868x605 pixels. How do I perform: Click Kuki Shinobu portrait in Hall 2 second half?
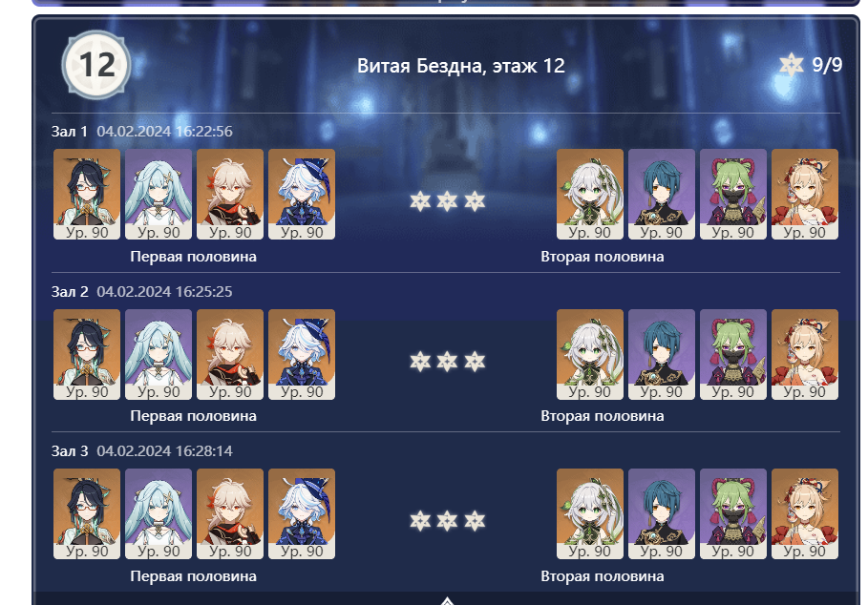733,354
